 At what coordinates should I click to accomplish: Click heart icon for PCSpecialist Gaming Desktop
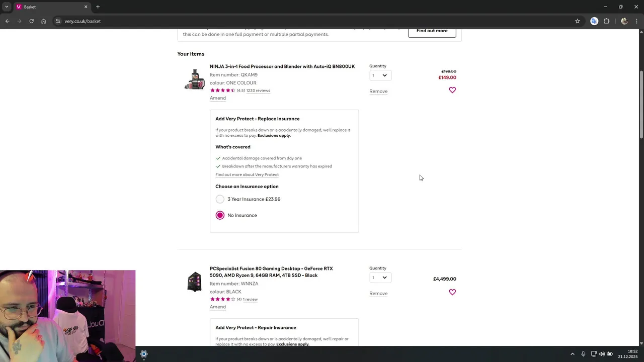[x=452, y=292]
